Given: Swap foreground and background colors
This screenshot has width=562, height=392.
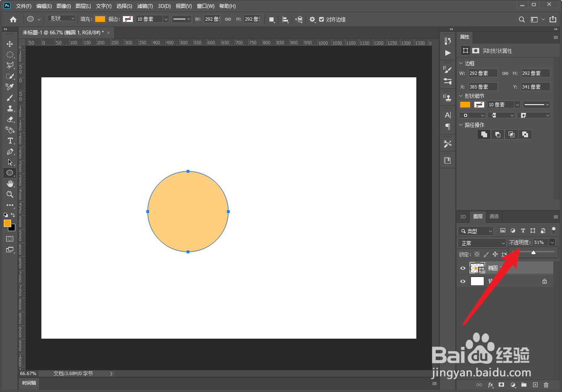Looking at the screenshot, I should click(13, 215).
